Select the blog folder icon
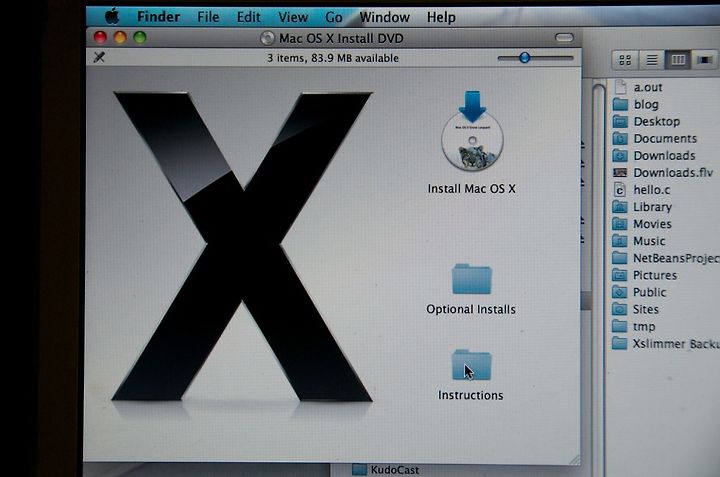Viewport: 720px width, 477px height. (620, 104)
